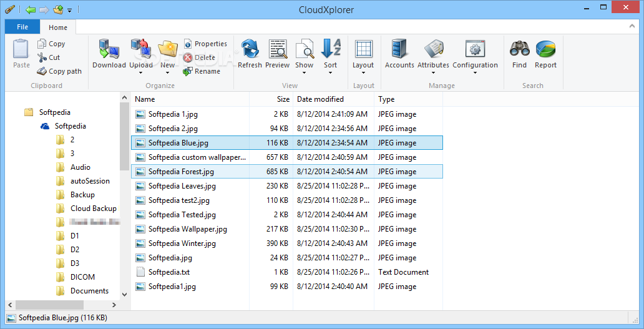Switch to the Home ribbon tab

[x=58, y=27]
